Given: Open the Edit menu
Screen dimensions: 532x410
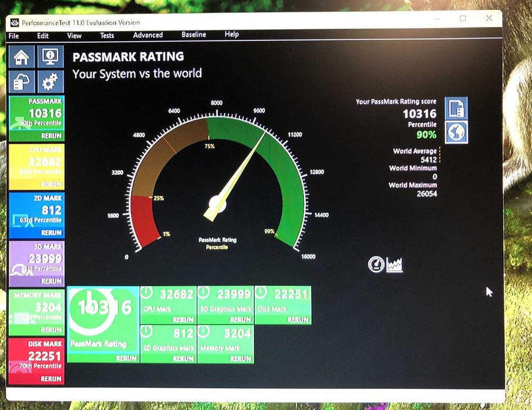Looking at the screenshot, I should 43,36.
